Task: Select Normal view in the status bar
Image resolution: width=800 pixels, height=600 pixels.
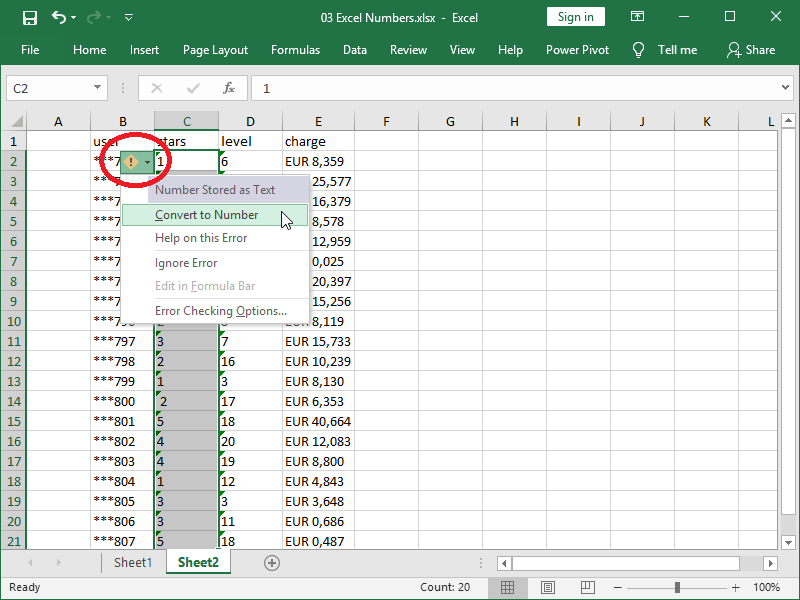Action: (x=507, y=588)
